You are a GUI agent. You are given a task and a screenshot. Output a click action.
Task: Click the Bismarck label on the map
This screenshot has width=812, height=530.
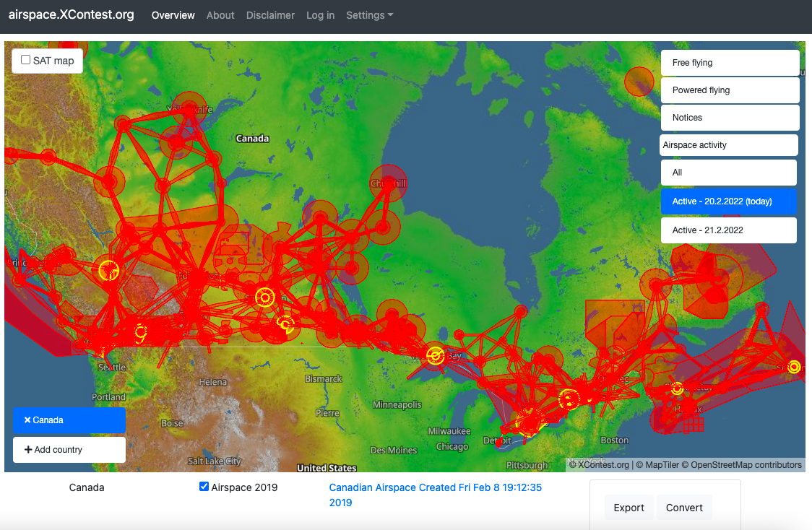(323, 379)
